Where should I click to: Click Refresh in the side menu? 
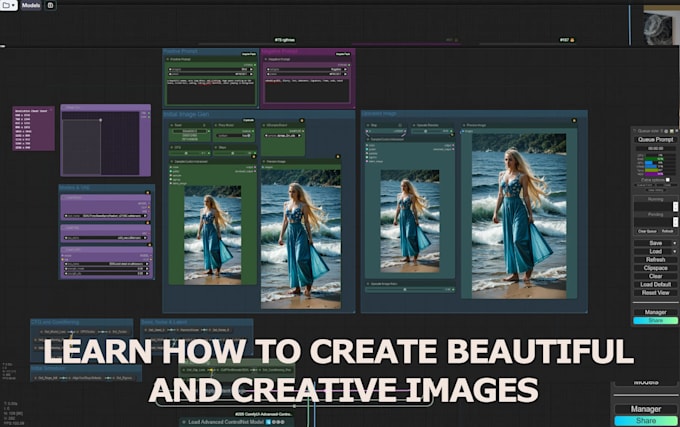point(655,260)
